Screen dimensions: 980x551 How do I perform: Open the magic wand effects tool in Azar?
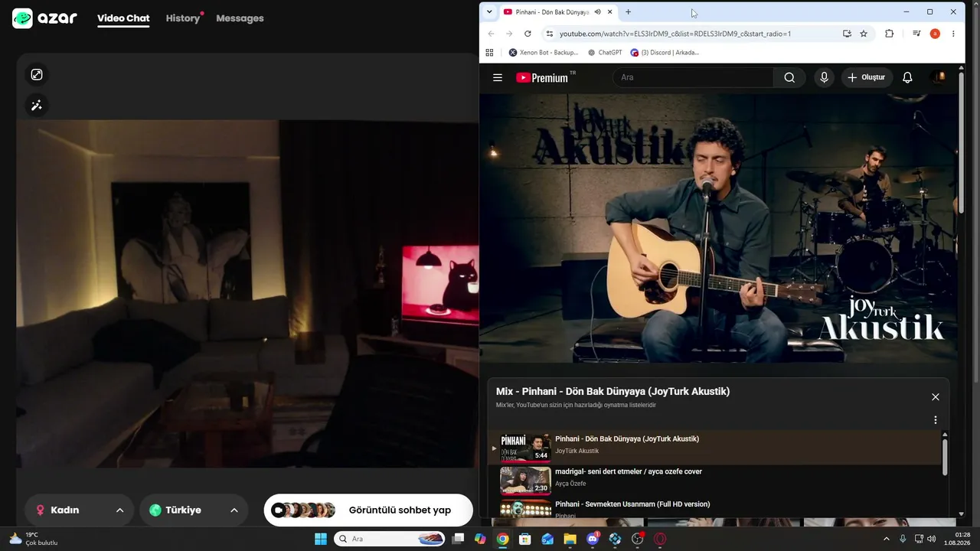(x=37, y=106)
